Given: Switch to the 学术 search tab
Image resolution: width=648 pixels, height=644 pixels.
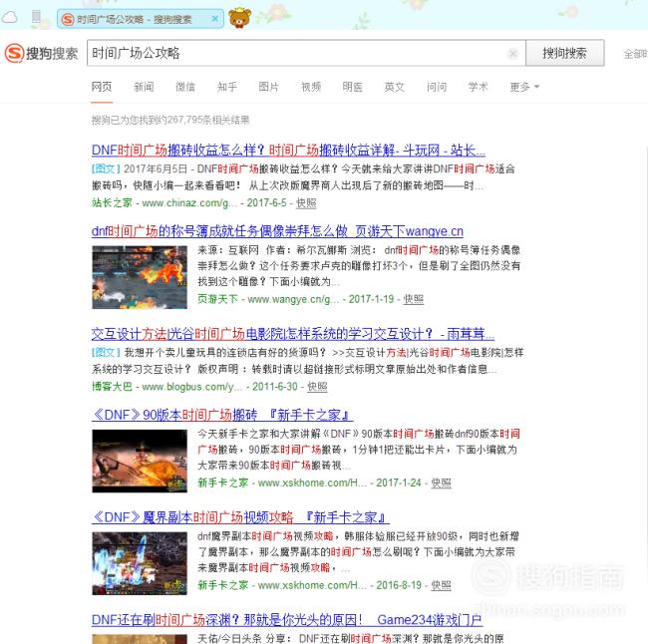Looking at the screenshot, I should tap(479, 87).
